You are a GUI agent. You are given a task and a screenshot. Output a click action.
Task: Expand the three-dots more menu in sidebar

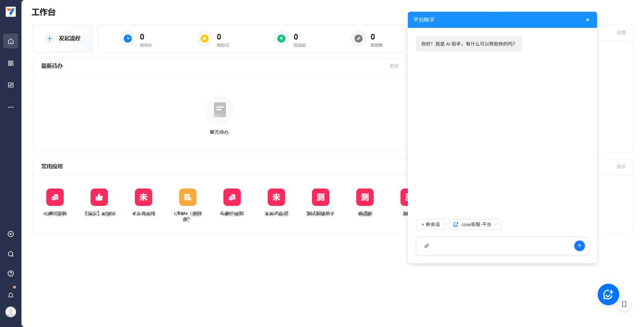tap(11, 107)
